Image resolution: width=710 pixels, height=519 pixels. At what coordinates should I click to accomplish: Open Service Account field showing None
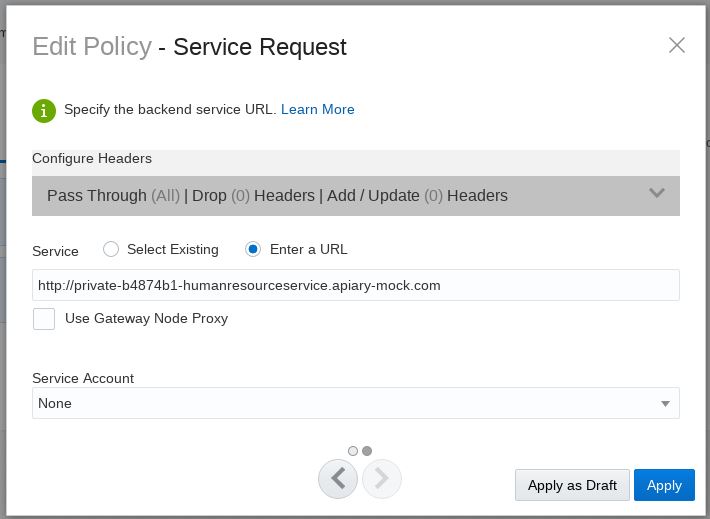pos(340,404)
